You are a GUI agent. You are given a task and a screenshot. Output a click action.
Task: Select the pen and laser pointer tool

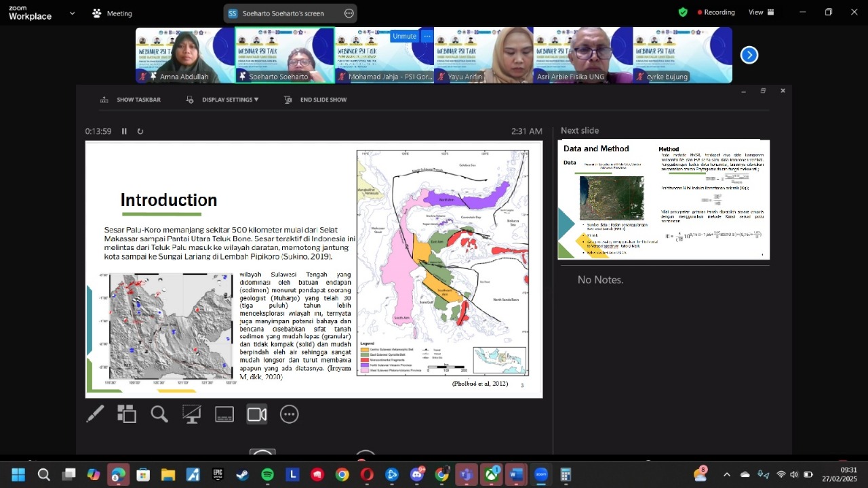point(95,414)
